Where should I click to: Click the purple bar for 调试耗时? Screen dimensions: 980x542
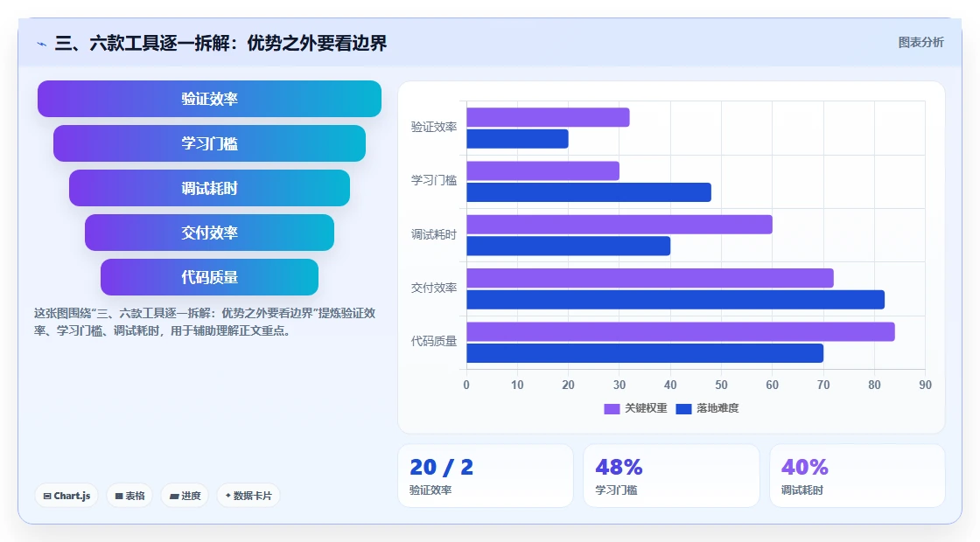click(619, 225)
